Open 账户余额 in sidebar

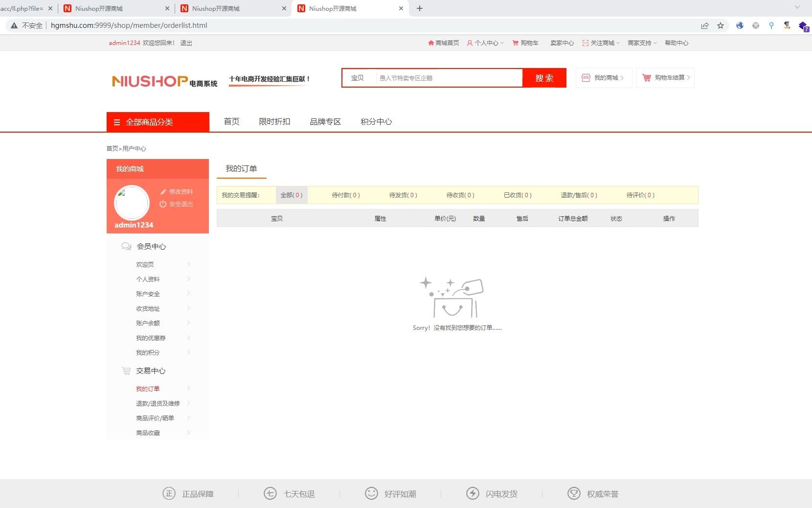point(148,323)
